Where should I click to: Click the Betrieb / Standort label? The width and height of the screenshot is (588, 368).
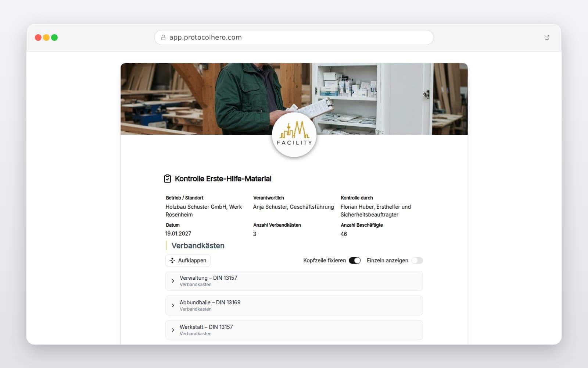[184, 198]
